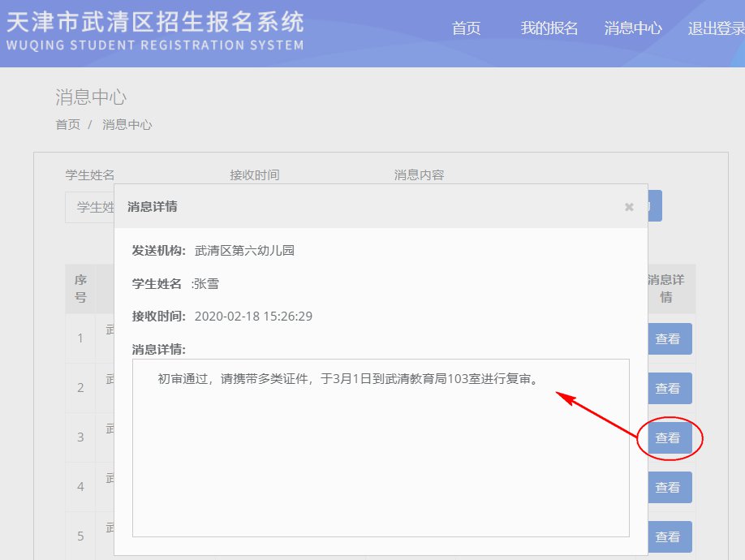Select 消息中心 in the top navigation bar

(x=633, y=28)
